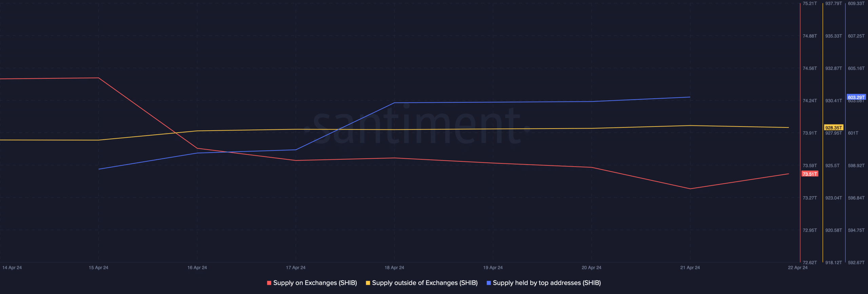Image resolution: width=868 pixels, height=294 pixels.
Task: Click the 21 Apr 24 date label
Action: [690, 268]
